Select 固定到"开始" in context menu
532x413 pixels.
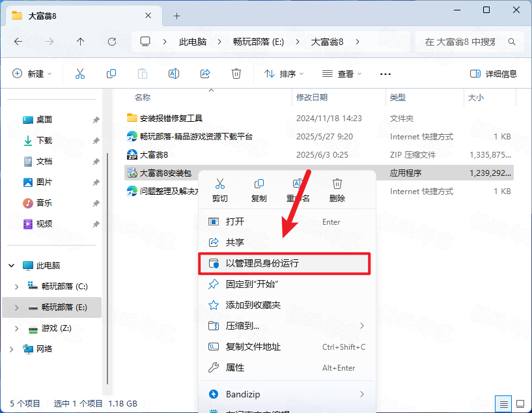click(287, 284)
